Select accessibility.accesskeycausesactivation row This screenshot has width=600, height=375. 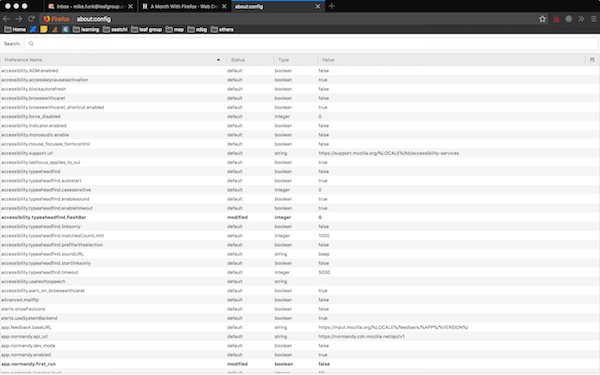pyautogui.click(x=300, y=80)
